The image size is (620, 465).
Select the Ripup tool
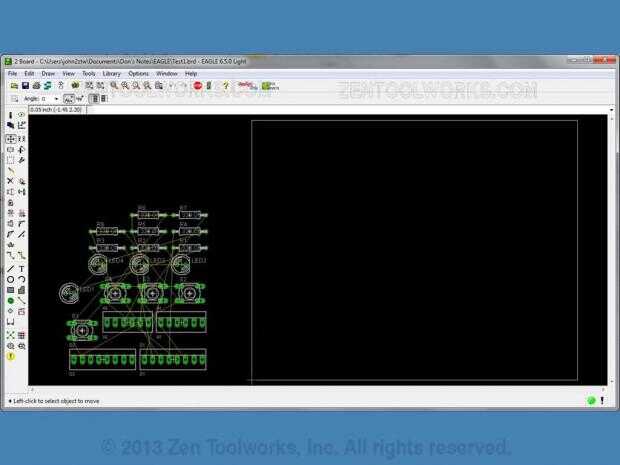click(21, 255)
